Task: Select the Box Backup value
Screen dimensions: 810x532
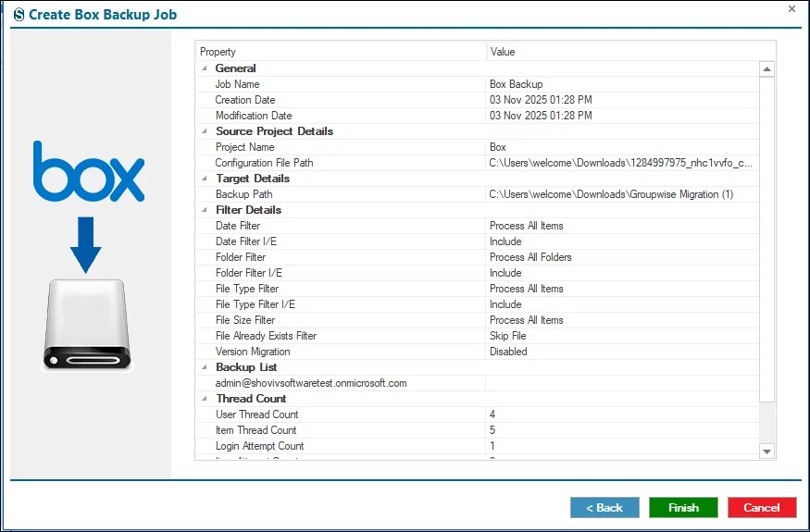Action: [516, 84]
